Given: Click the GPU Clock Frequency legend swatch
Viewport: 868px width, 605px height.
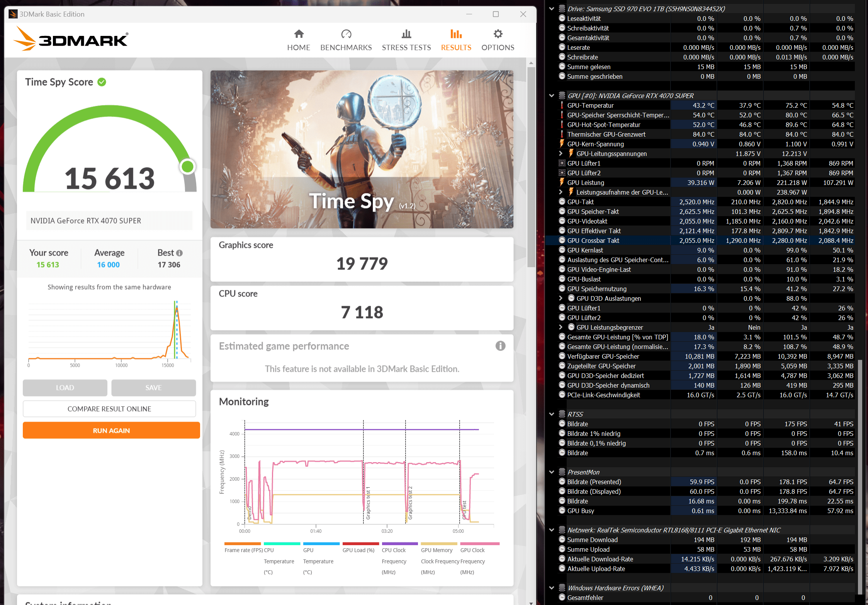Looking at the screenshot, I should pos(479,544).
